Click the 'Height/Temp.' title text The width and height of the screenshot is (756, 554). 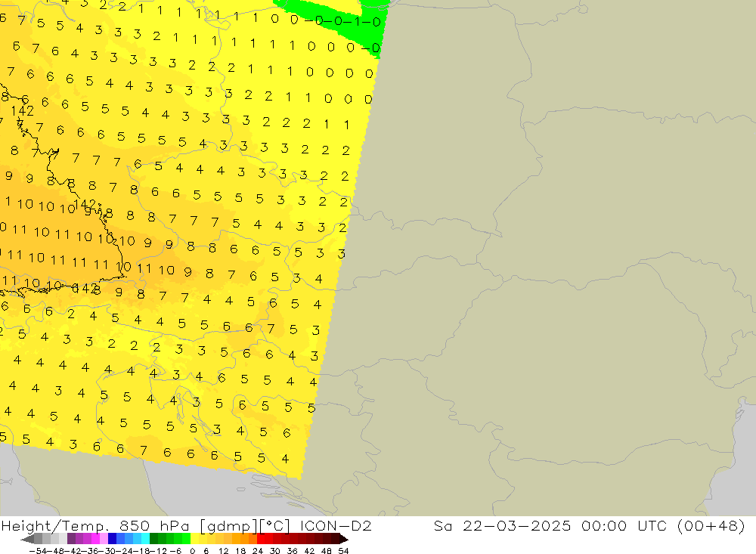coord(54,525)
